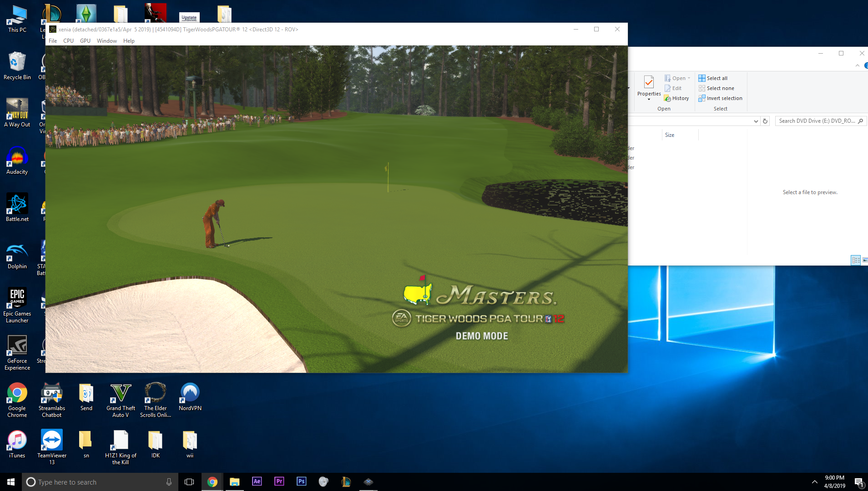Click Edit in File Explorer ribbon
This screenshot has height=491, width=868.
tap(673, 88)
